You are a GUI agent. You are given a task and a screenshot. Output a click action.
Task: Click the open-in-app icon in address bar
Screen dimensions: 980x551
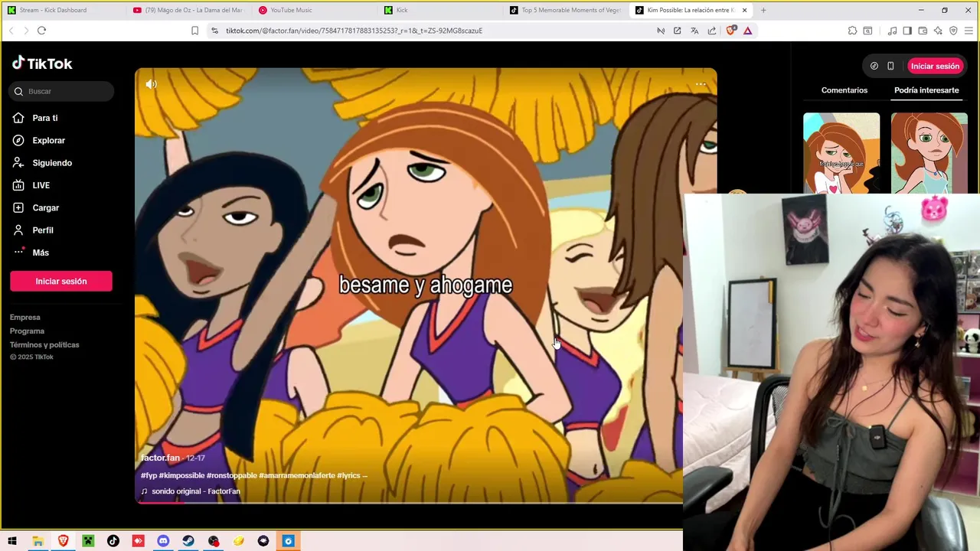678,31
